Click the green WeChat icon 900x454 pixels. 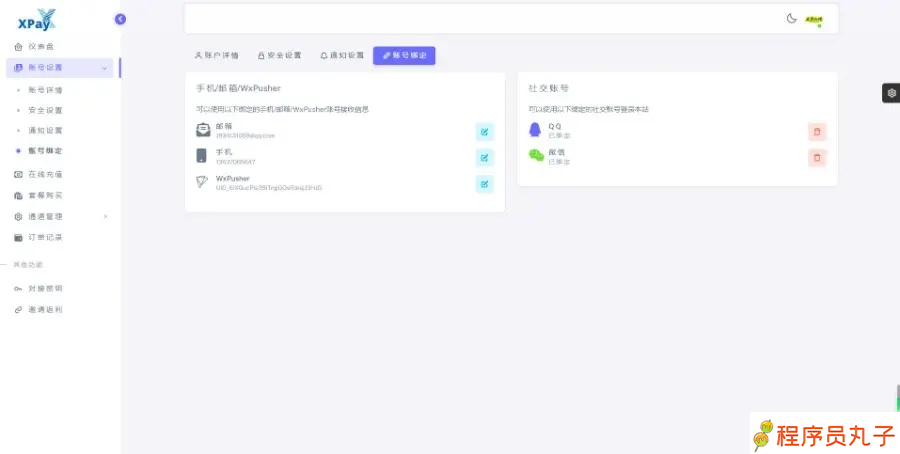point(536,156)
